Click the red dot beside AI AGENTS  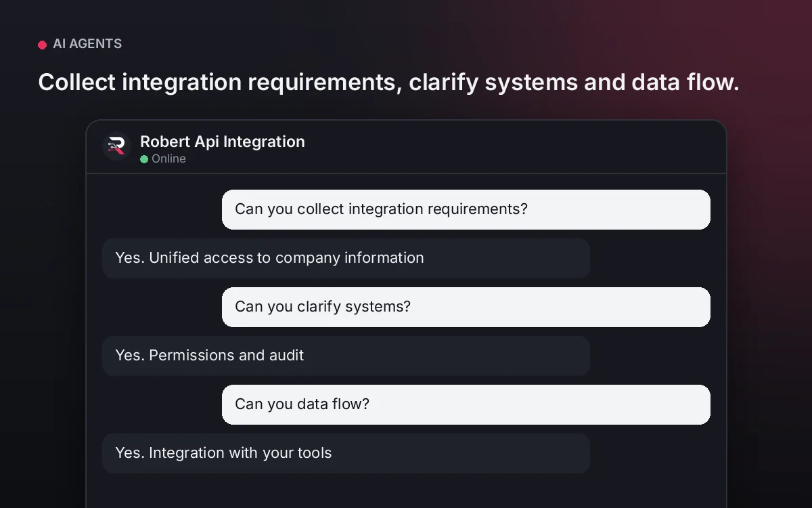[x=42, y=45]
